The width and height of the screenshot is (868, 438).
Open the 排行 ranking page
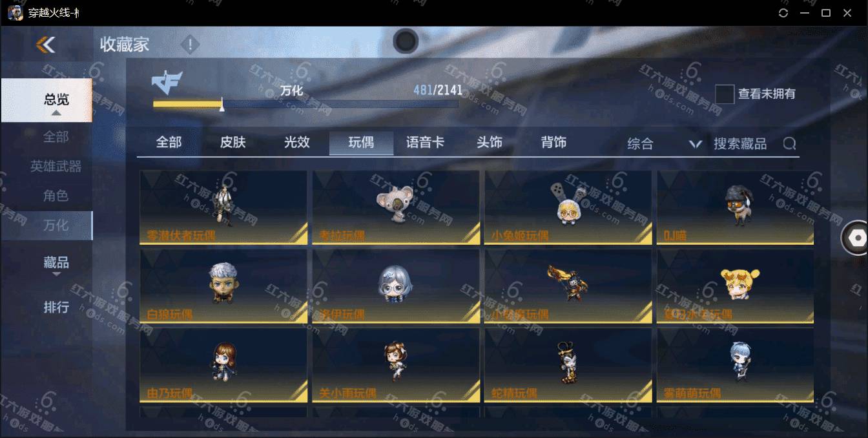[x=56, y=307]
